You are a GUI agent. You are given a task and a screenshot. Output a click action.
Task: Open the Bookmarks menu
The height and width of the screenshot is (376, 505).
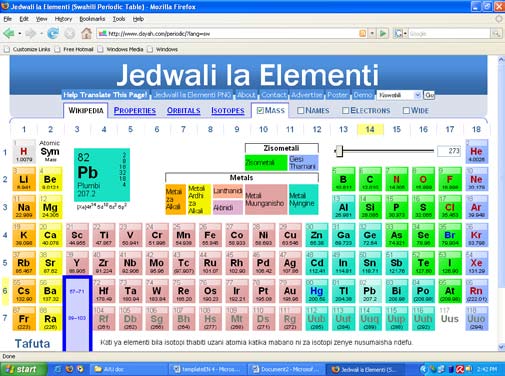(92, 19)
